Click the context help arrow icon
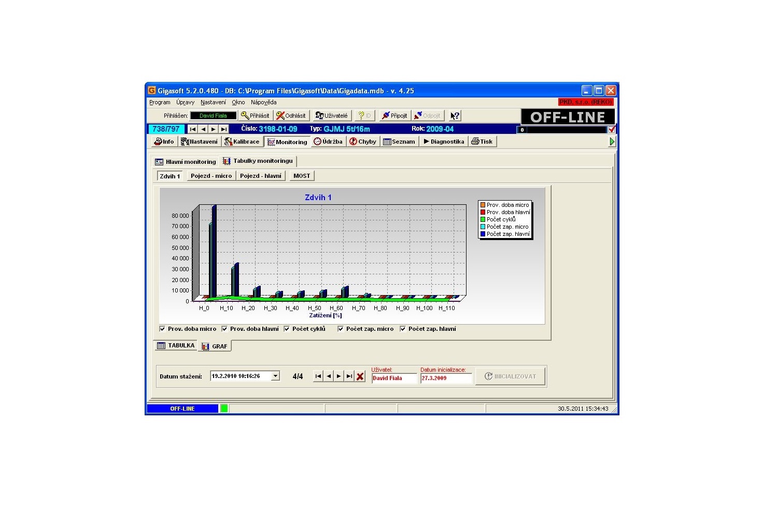 tap(455, 116)
